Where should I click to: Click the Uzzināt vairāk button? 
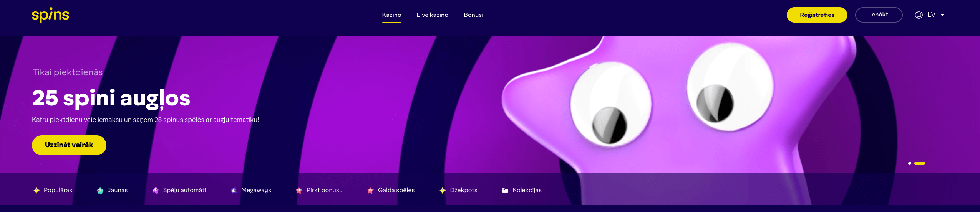click(69, 145)
